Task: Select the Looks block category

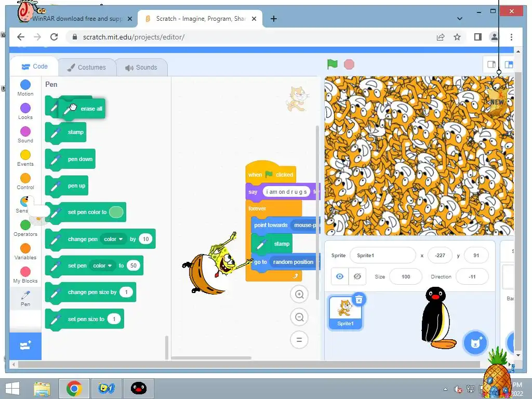Action: point(25,111)
